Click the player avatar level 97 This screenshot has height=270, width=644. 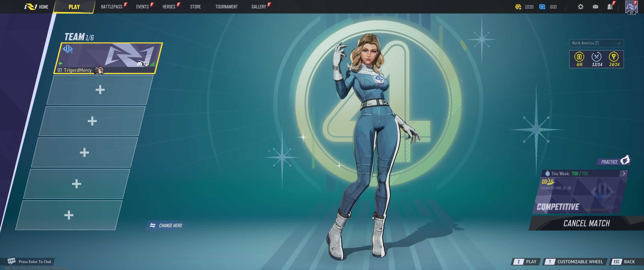(631, 7)
